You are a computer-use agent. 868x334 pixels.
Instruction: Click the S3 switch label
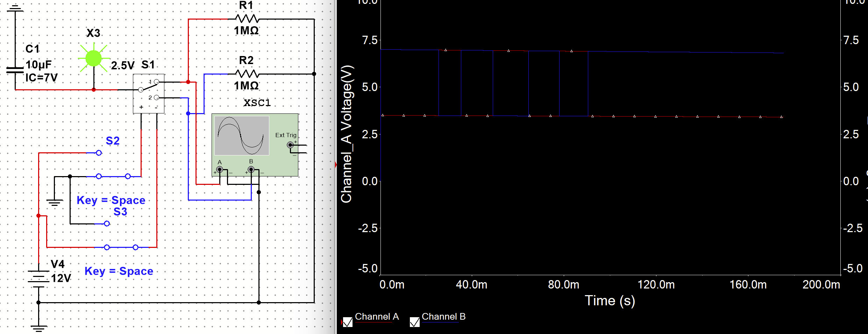120,211
